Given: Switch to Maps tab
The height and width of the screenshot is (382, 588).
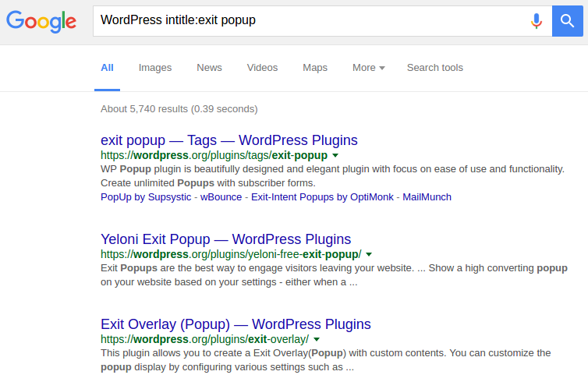Looking at the screenshot, I should tap(315, 68).
